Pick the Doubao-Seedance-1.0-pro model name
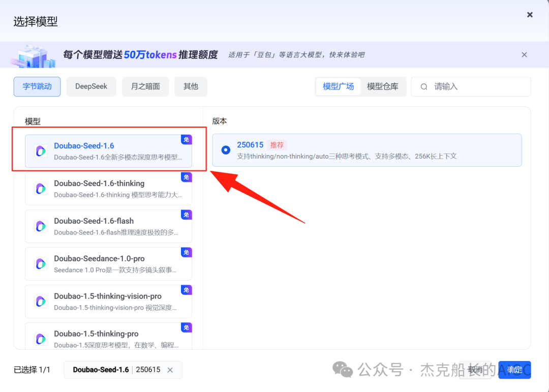Viewport: 549px width, 392px height. 99,258
